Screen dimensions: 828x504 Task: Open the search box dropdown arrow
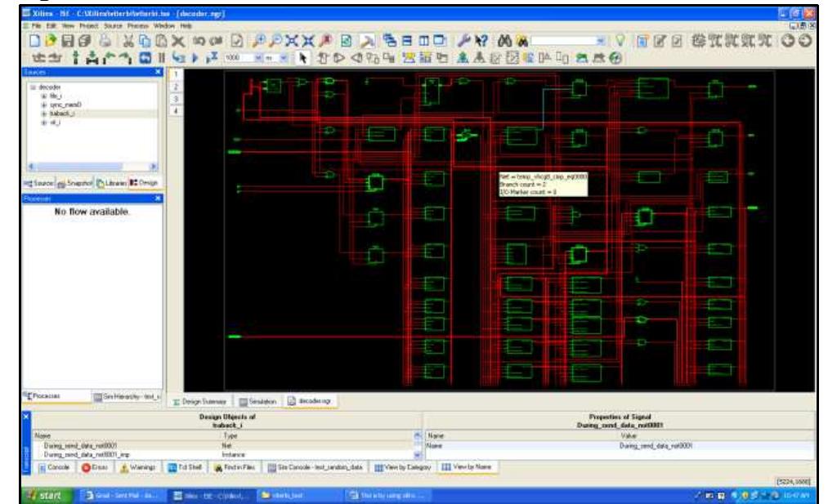(x=601, y=41)
